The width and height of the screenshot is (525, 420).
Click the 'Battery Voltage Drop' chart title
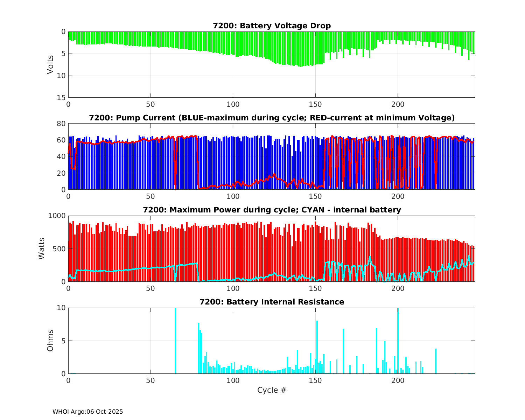272,26
